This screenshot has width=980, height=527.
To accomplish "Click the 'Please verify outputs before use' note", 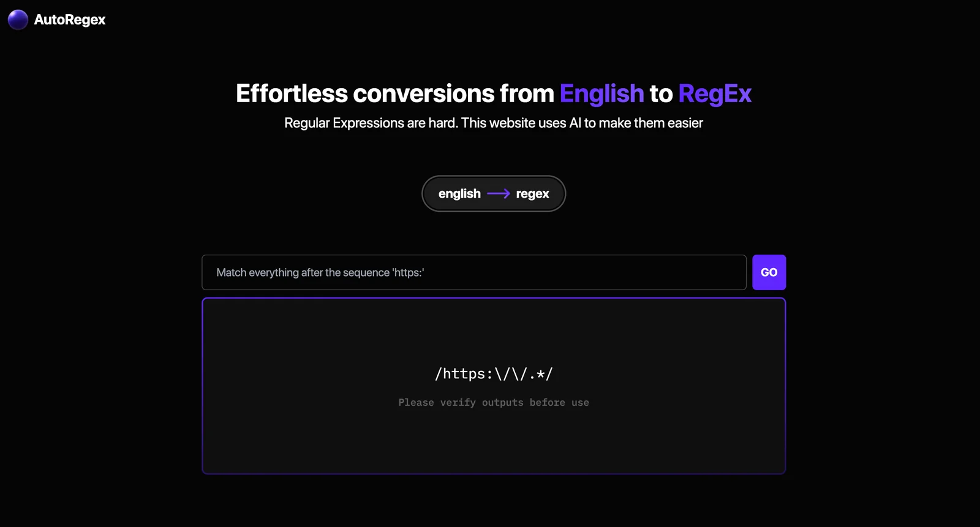I will (x=494, y=403).
